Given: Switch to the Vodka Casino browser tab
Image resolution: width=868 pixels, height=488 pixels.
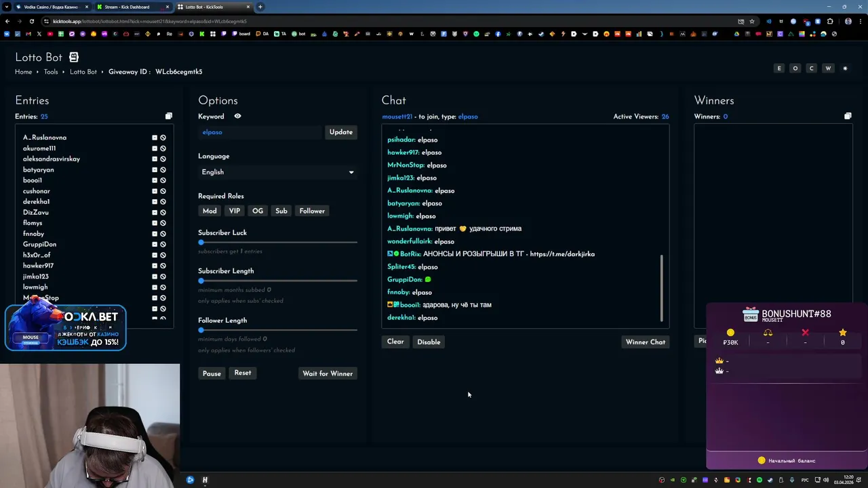Looking at the screenshot, I should click(52, 7).
